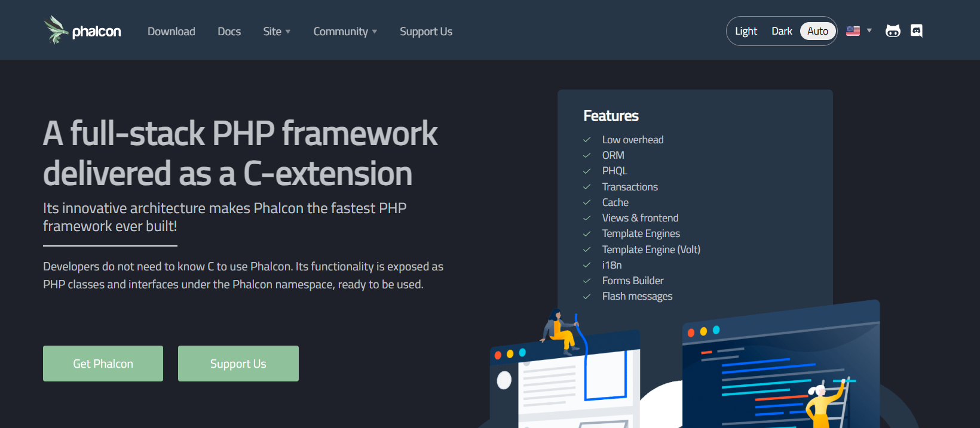Click the Phalcon bird logo
Image resolution: width=980 pixels, height=428 pixels.
point(56,30)
